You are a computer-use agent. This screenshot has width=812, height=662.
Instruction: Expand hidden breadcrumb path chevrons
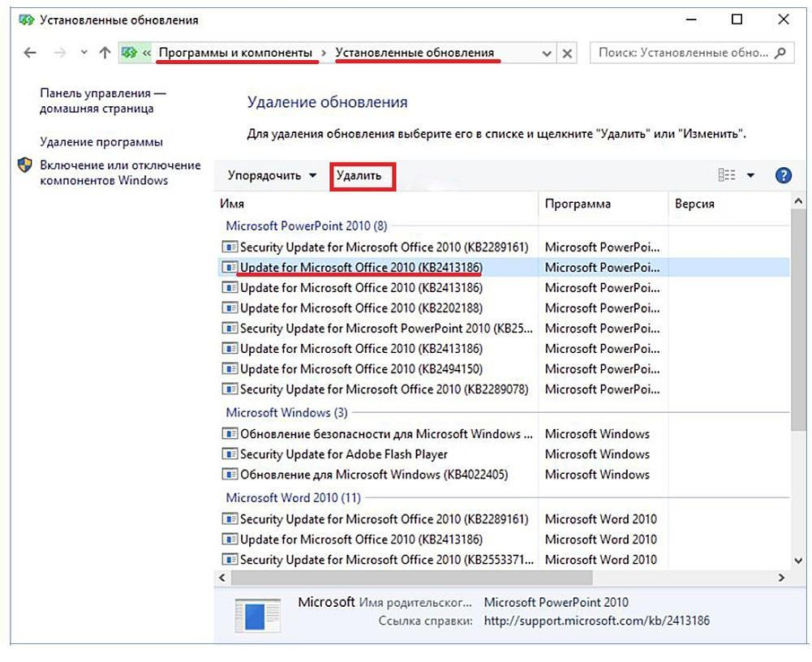tap(147, 53)
